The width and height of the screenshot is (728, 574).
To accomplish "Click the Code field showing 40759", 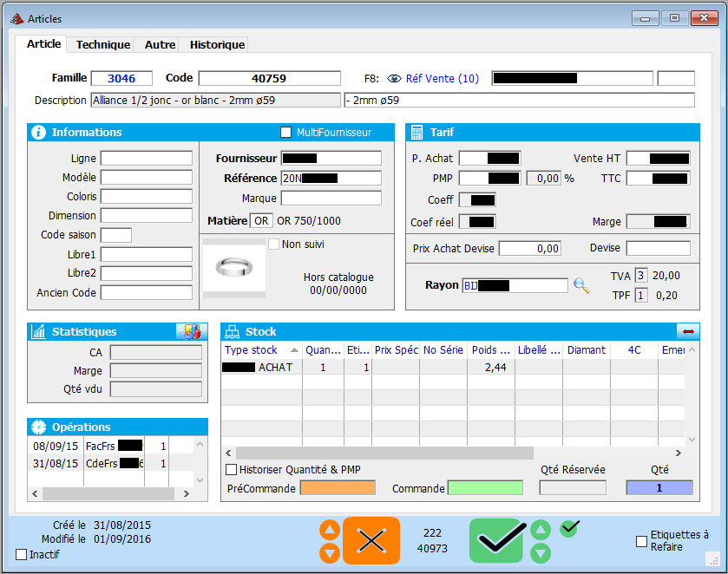I will 269,78.
